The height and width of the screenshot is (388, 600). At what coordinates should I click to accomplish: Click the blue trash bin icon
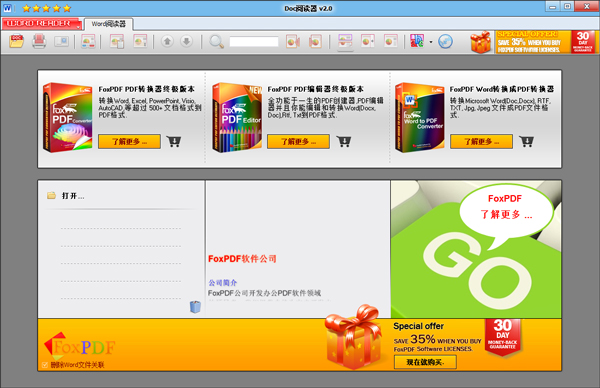click(195, 307)
